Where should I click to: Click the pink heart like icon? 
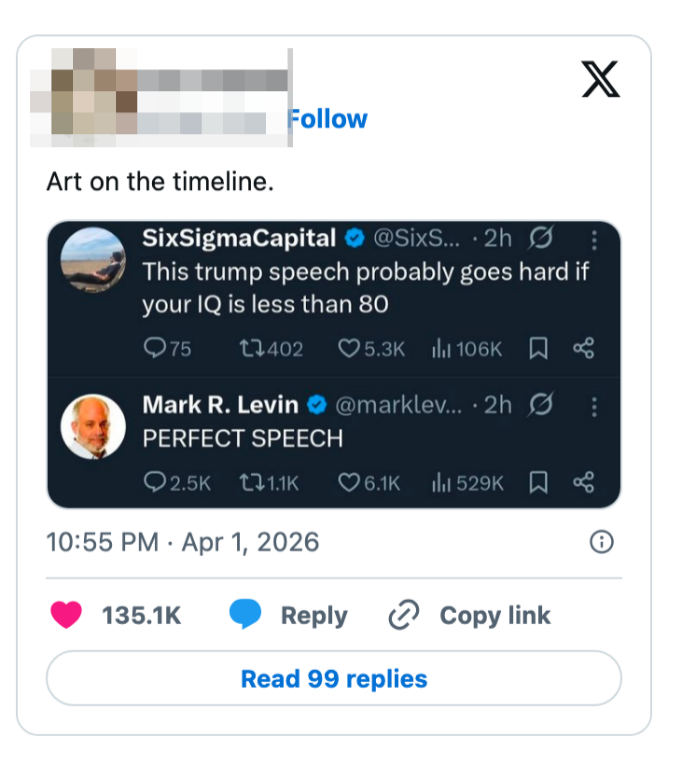(66, 615)
